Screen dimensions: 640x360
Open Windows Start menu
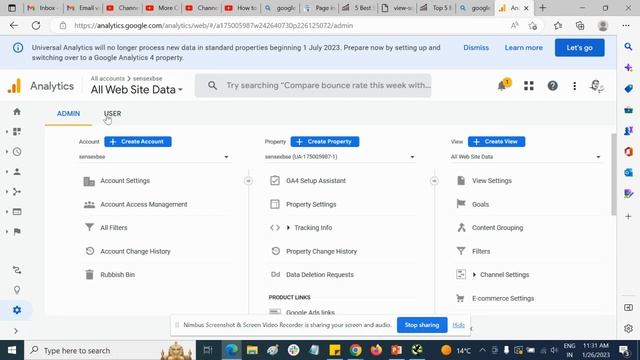tap(12, 350)
